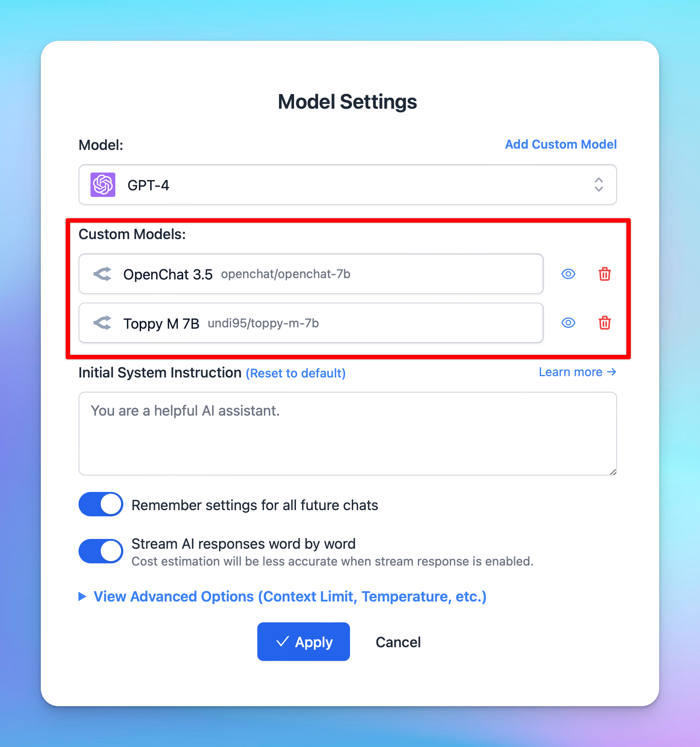The width and height of the screenshot is (700, 747).
Task: Select the OpenChat 3.5 model row
Action: click(x=311, y=274)
